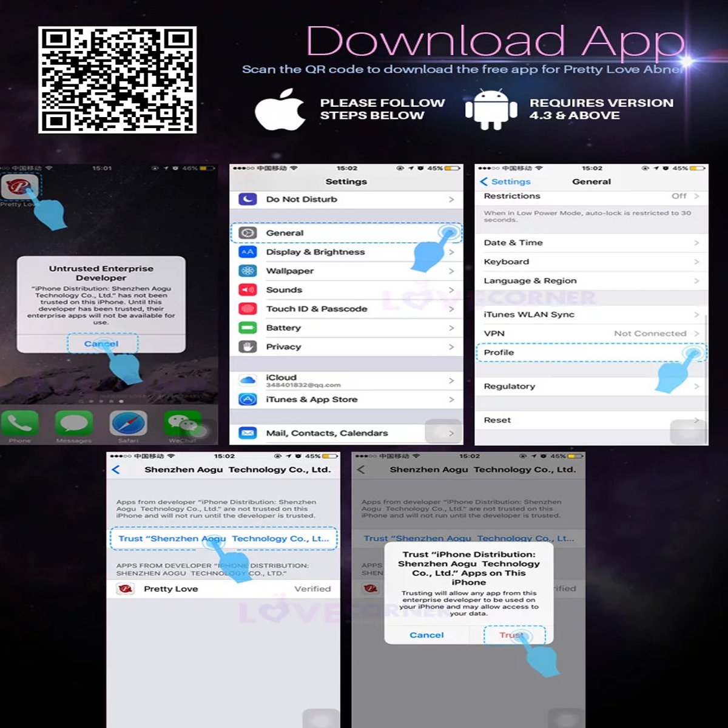Image resolution: width=728 pixels, height=728 pixels.
Task: Expand the iTunes & App Store chevron
Action: click(x=451, y=399)
